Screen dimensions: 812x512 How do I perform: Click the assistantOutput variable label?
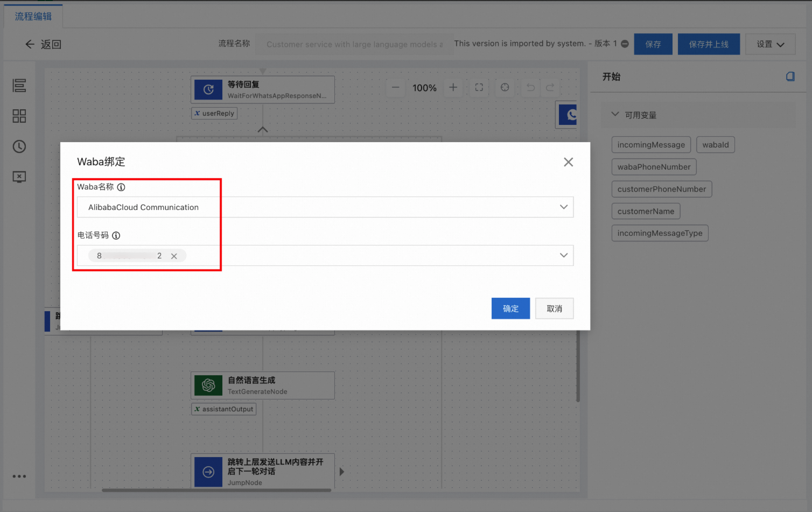point(224,409)
